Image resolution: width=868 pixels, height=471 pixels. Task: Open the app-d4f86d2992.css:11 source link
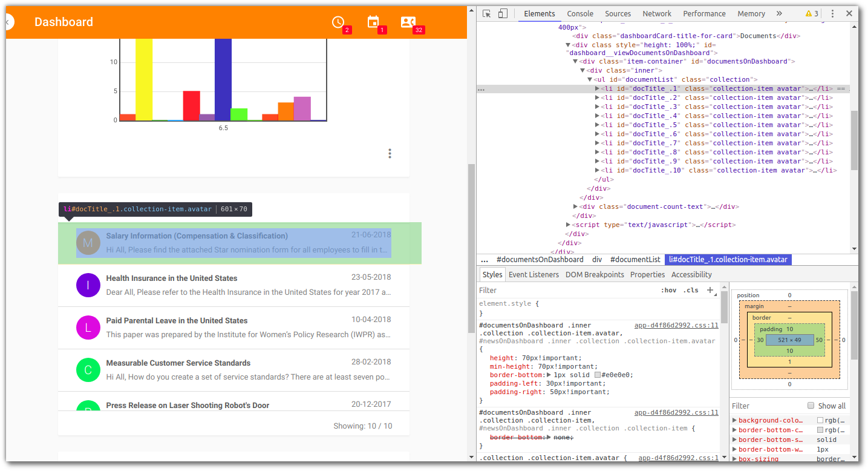point(676,325)
